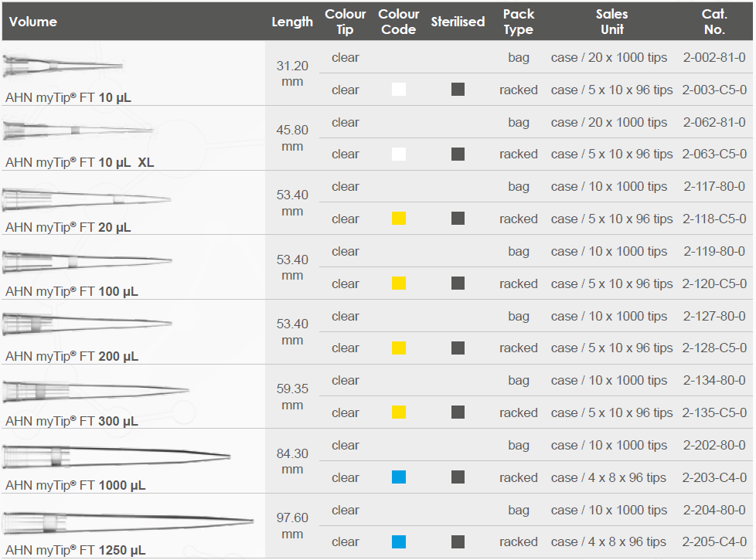This screenshot has height=560, width=756.
Task: Open the AHN myTip FT 20 µL tip picture
Action: pyautogui.click(x=87, y=199)
